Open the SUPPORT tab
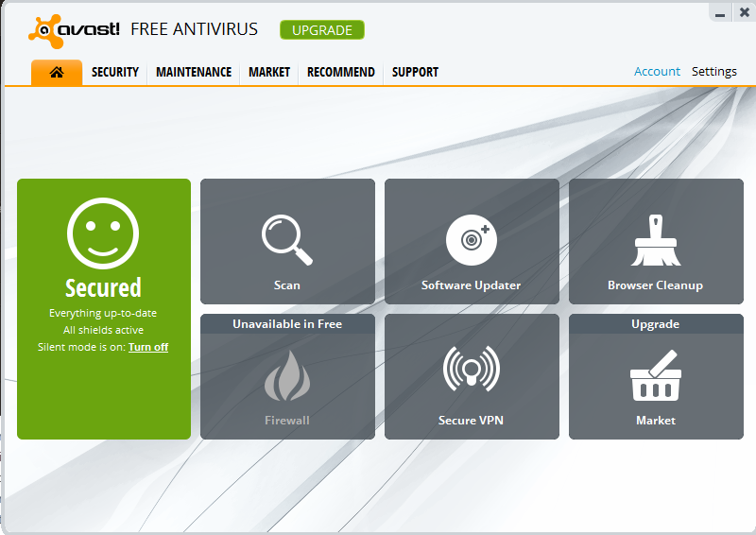 pyautogui.click(x=415, y=73)
